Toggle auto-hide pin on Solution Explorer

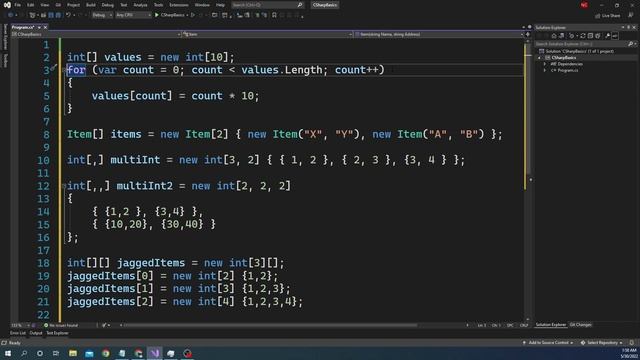(629, 27)
